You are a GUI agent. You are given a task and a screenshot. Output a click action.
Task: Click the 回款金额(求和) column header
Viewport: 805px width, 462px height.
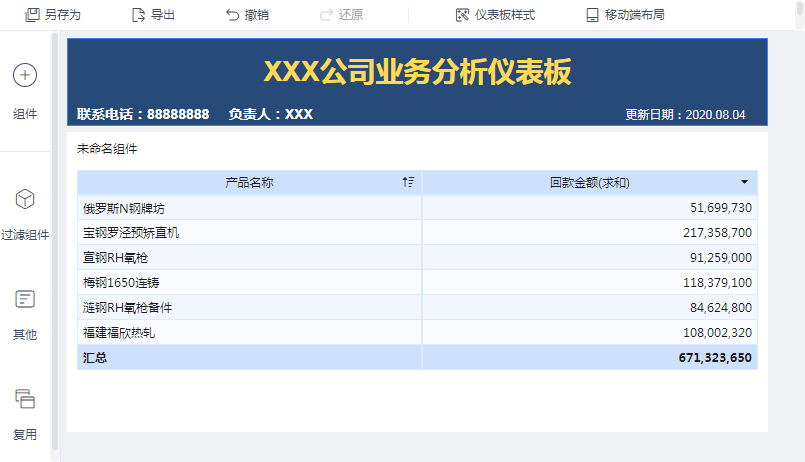coord(589,182)
